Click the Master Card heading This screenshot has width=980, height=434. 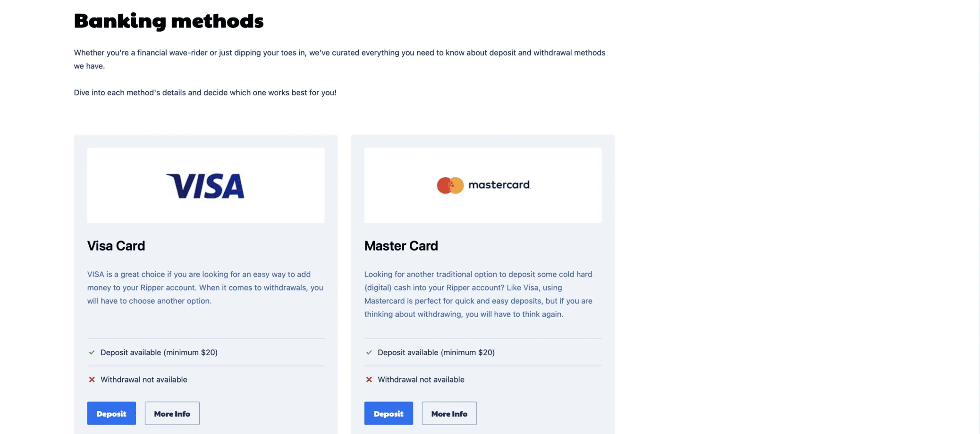coord(401,246)
